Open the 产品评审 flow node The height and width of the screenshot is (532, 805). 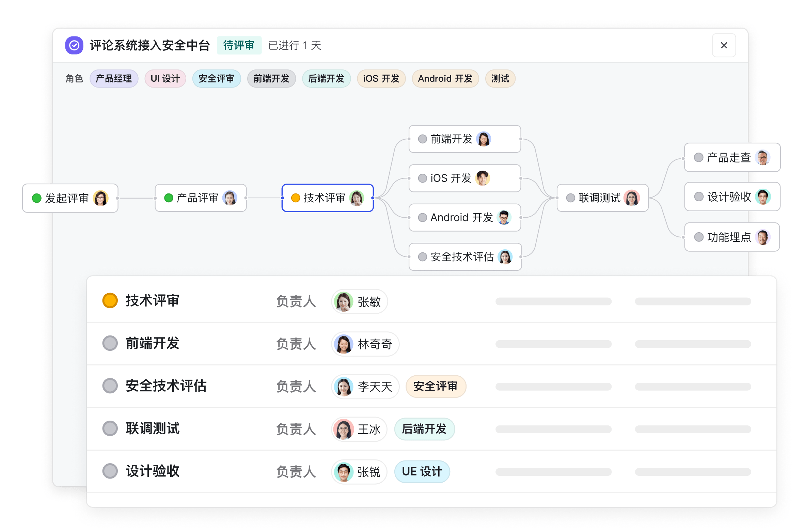(x=201, y=198)
